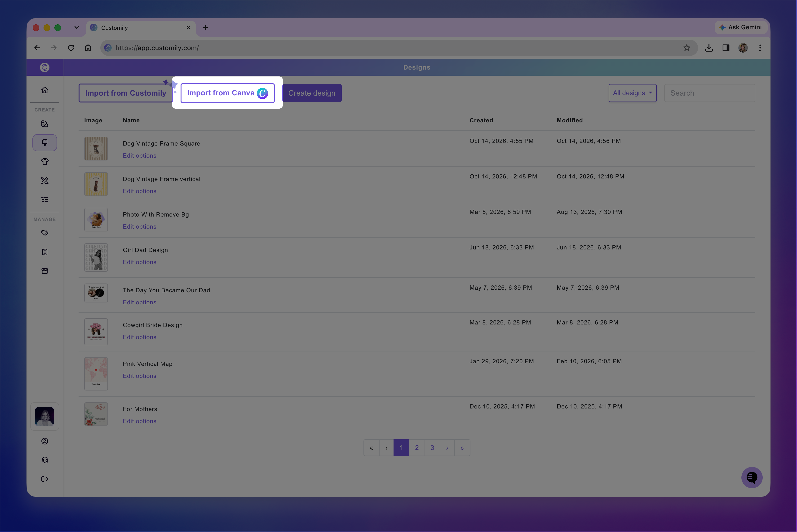Edit options for Cowgirl Bride Design
Screen dimensions: 797x532
click(139, 337)
